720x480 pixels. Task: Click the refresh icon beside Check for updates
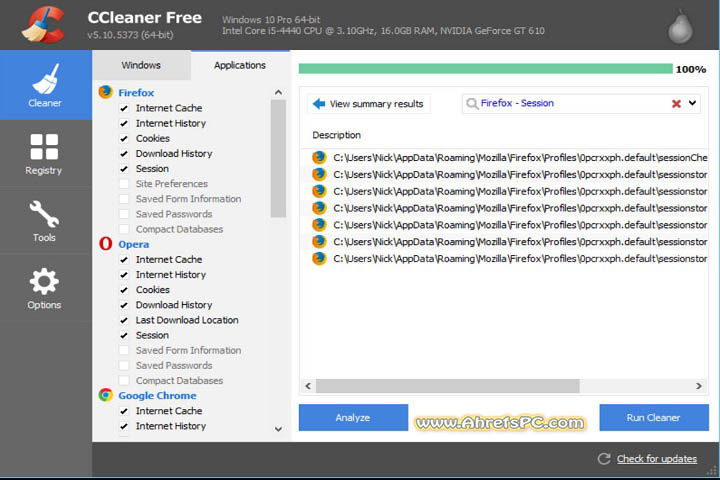click(604, 458)
